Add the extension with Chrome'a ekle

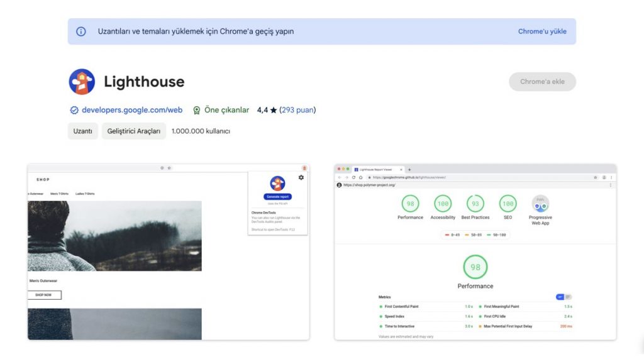(542, 82)
